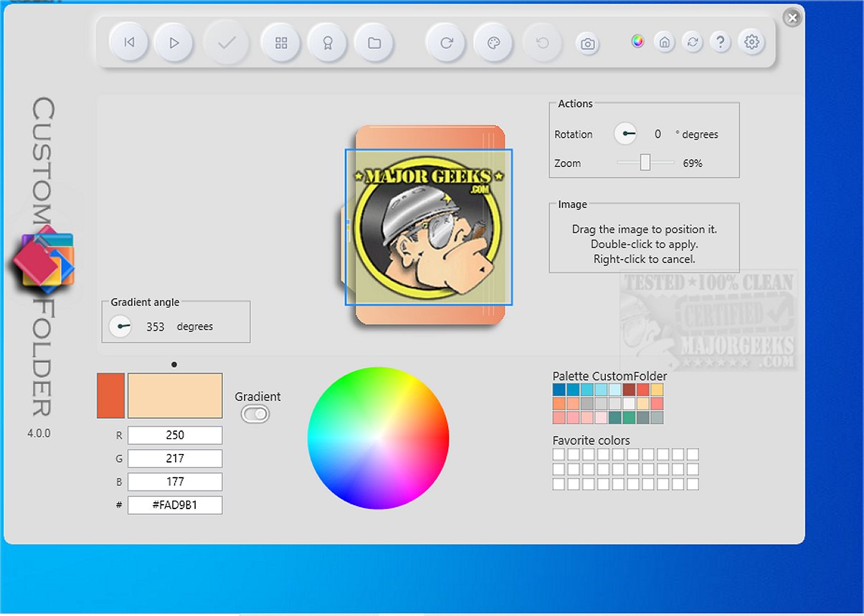This screenshot has height=616, width=864.
Task: Click the version number 4.0.0
Action: tap(39, 434)
